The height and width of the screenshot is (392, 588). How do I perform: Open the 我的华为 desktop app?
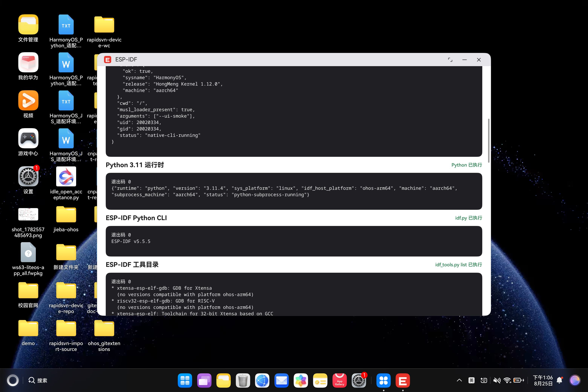(x=28, y=62)
